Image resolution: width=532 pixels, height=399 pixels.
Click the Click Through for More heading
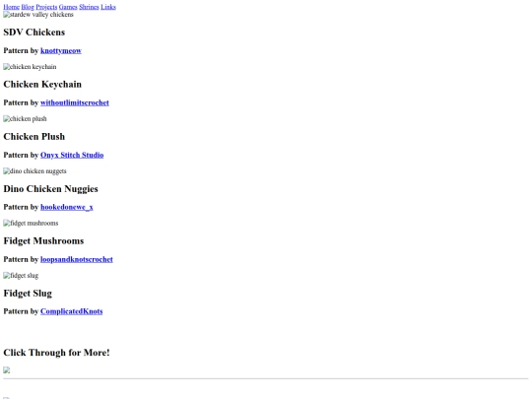(x=56, y=353)
